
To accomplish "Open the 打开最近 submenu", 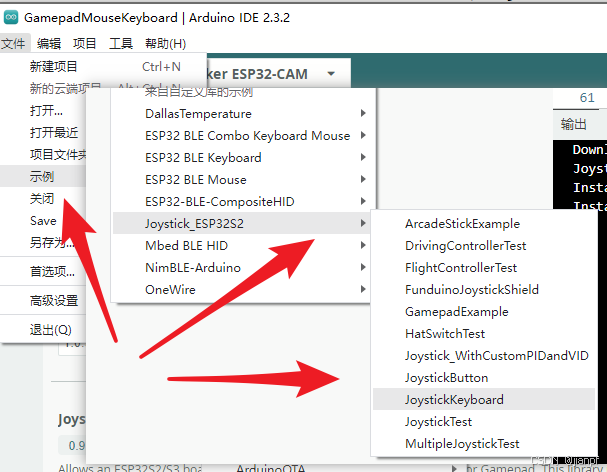I will (43, 133).
